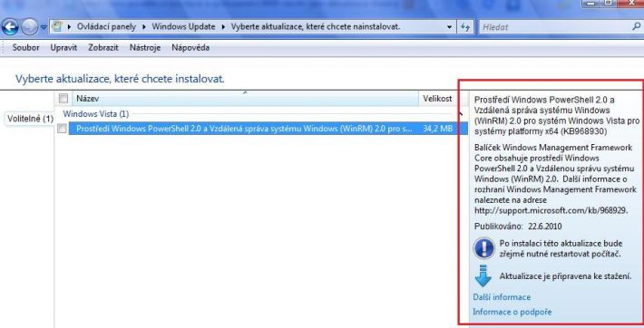Click the page heading Vyberte aktualizace, které chcete instalovat
The height and width of the screenshot is (328, 644).
click(120, 79)
